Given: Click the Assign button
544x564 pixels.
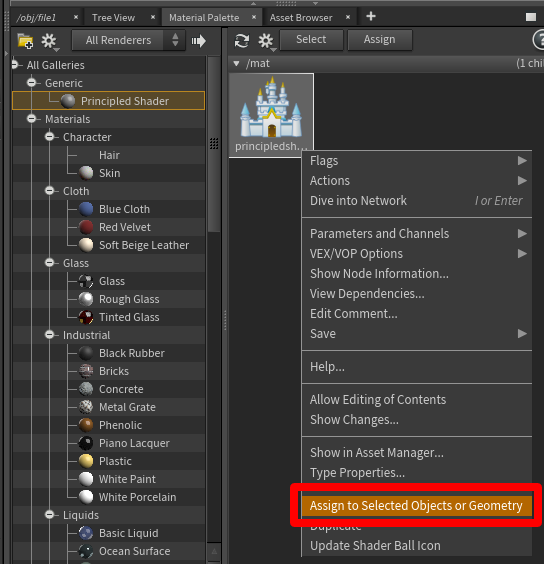Looking at the screenshot, I should tap(380, 40).
